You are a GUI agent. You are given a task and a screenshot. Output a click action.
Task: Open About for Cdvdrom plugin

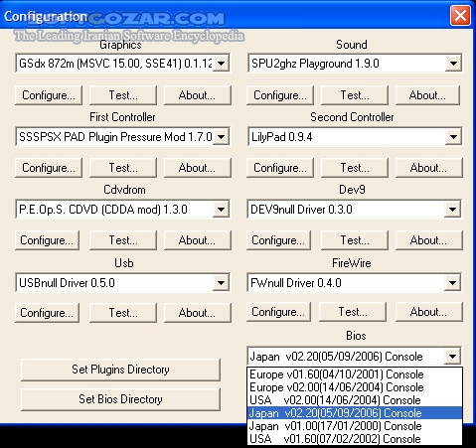coord(197,240)
